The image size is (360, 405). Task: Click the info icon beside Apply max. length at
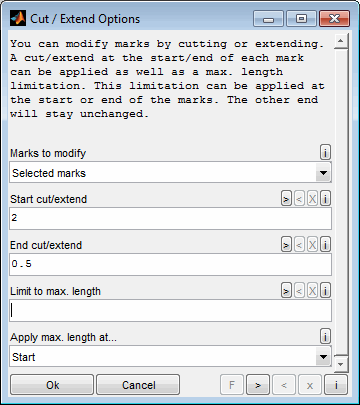pos(325,337)
